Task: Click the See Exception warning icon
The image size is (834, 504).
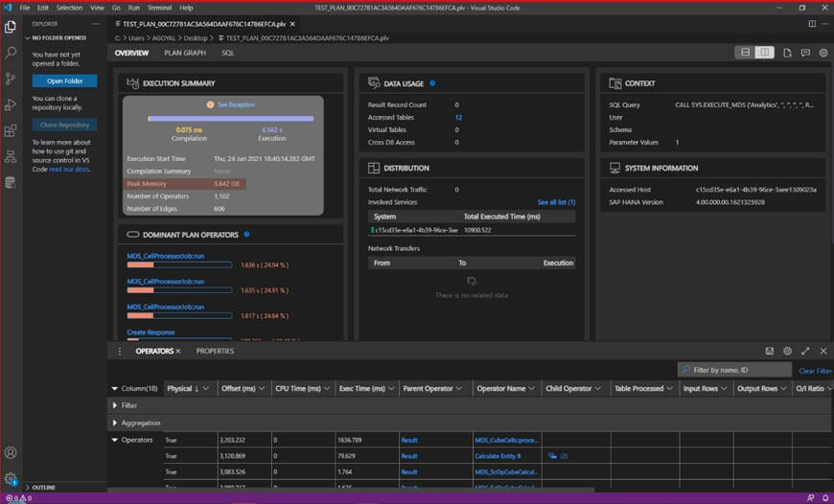Action: click(210, 104)
